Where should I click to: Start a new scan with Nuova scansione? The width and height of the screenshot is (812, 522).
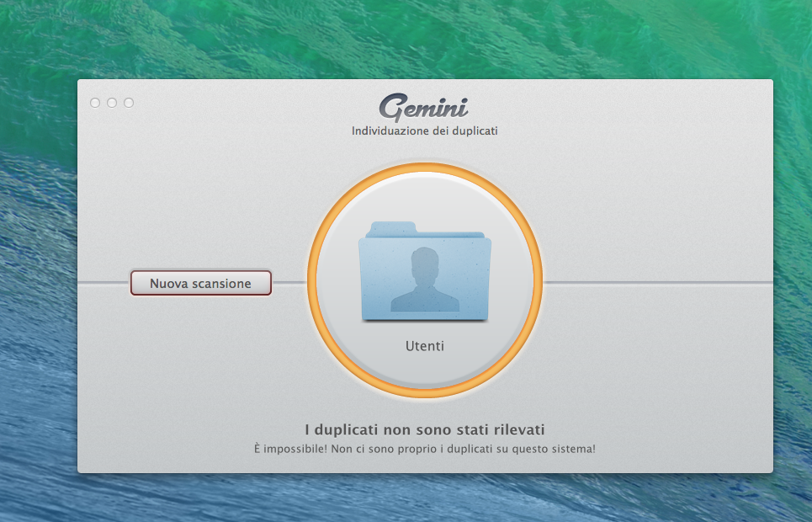click(201, 283)
